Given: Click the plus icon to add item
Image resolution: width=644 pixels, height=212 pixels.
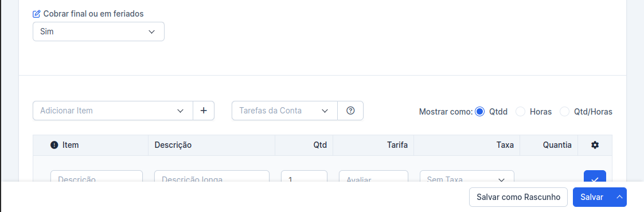Looking at the screenshot, I should tap(204, 111).
